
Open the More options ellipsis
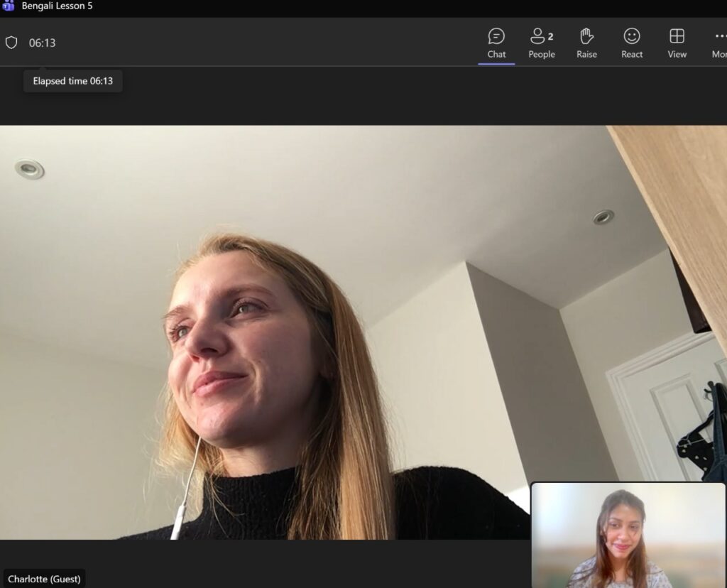(720, 36)
